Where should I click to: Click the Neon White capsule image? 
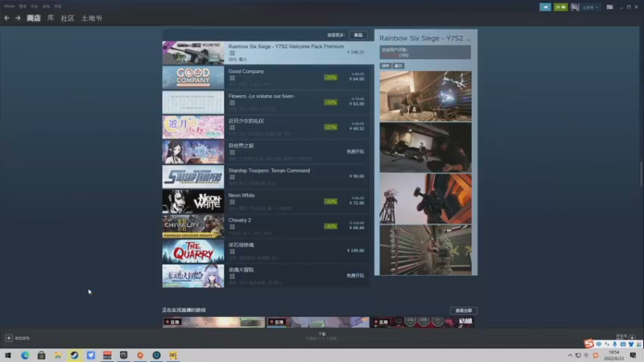193,201
